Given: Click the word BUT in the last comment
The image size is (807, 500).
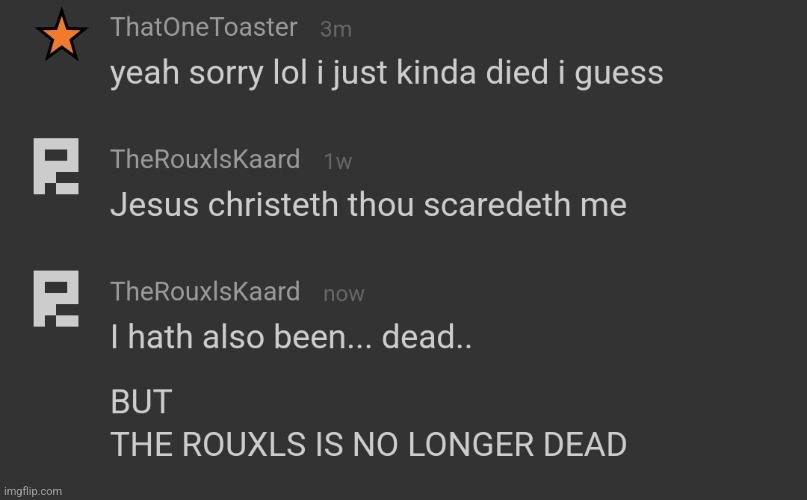Looking at the screenshot, I should [142, 402].
